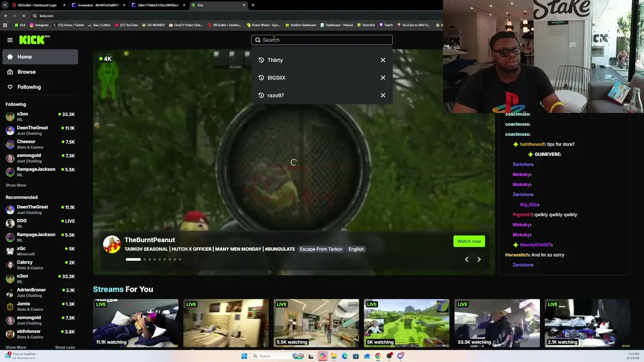Open the 2.1K watching stream thumbnail

[x=587, y=323]
